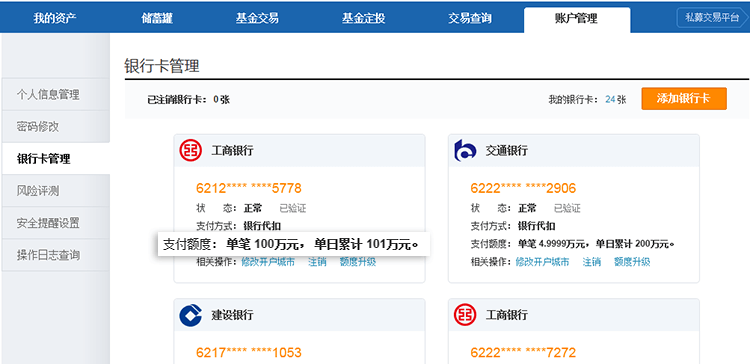Click 交通银行 card title

[507, 151]
